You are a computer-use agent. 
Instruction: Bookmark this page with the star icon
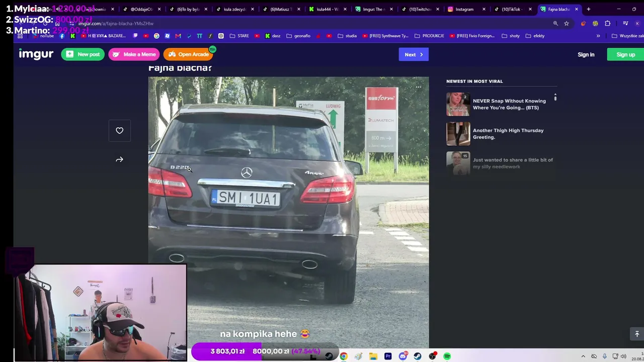click(x=567, y=24)
